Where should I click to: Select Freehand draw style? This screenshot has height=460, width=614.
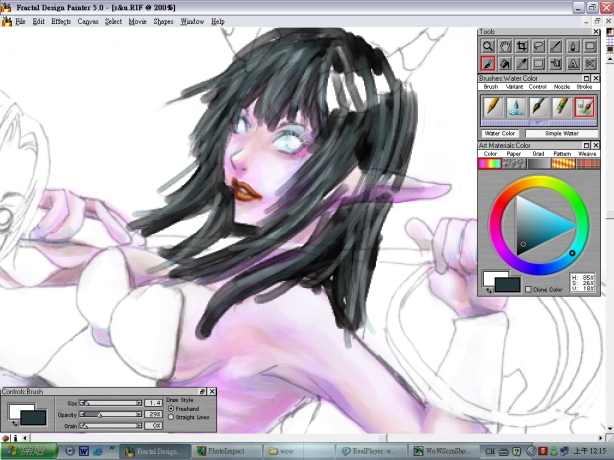click(171, 408)
